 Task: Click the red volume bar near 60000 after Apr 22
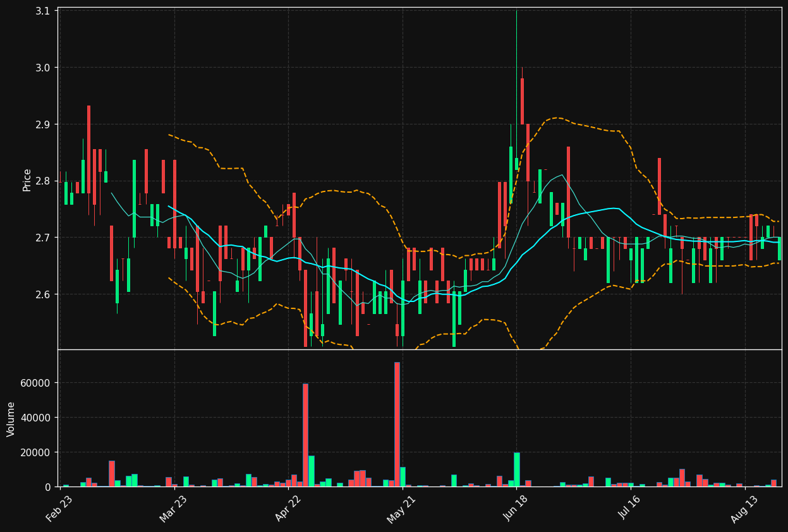pyautogui.click(x=305, y=435)
